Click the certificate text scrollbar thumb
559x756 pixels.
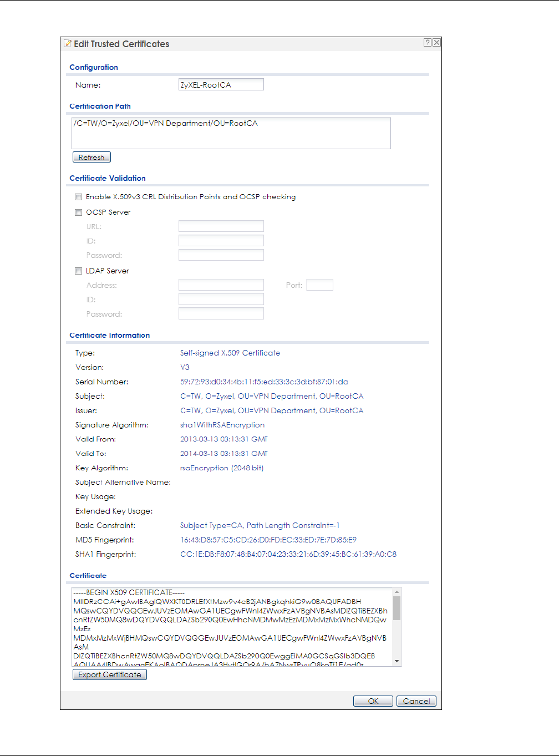(x=397, y=608)
